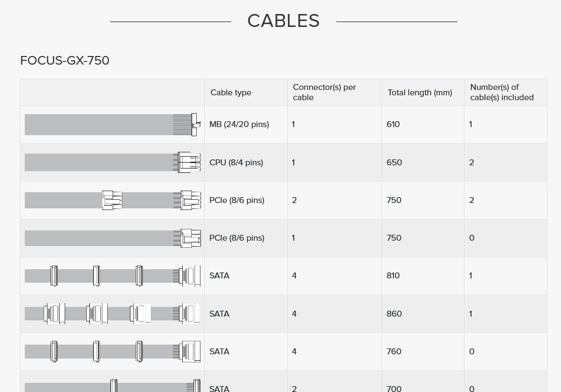Click the 610 length value for MB cable
This screenshot has height=392, width=561.
tap(393, 124)
